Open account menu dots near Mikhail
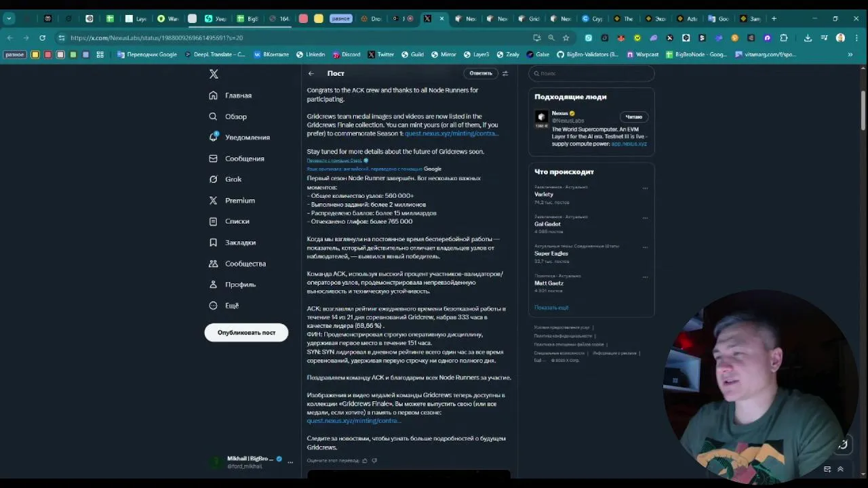The height and width of the screenshot is (488, 868). (290, 462)
